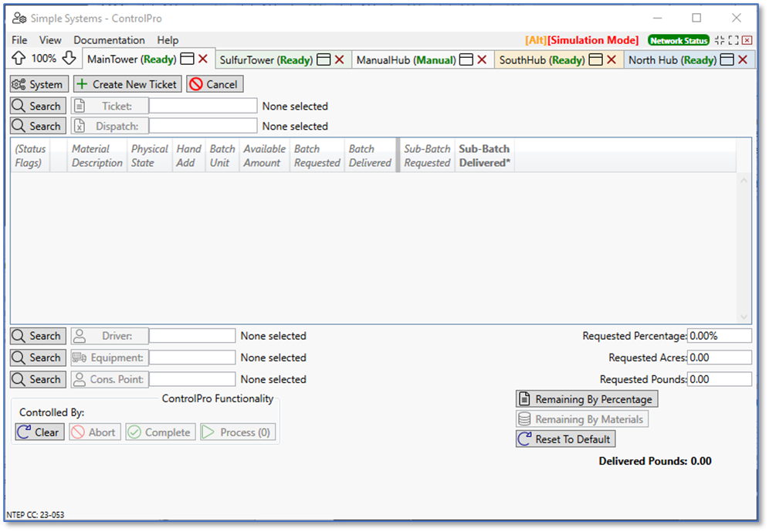Open the File menu
The width and height of the screenshot is (769, 532).
(x=19, y=40)
